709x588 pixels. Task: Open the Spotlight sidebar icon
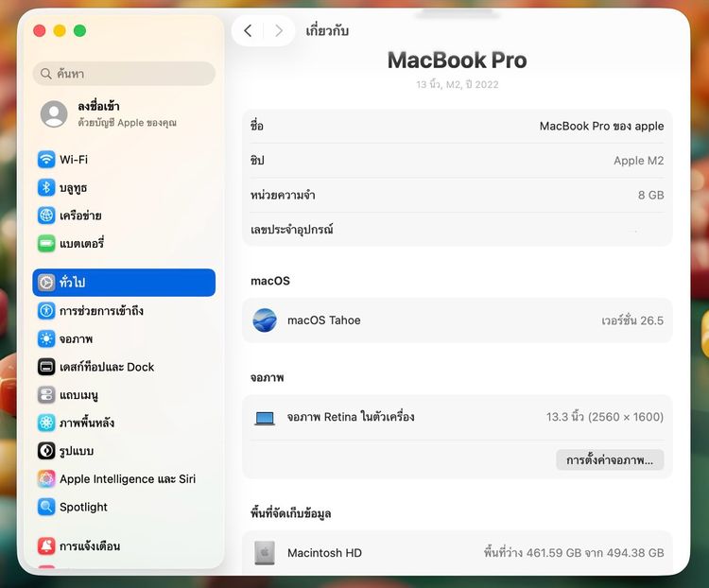pyautogui.click(x=46, y=507)
